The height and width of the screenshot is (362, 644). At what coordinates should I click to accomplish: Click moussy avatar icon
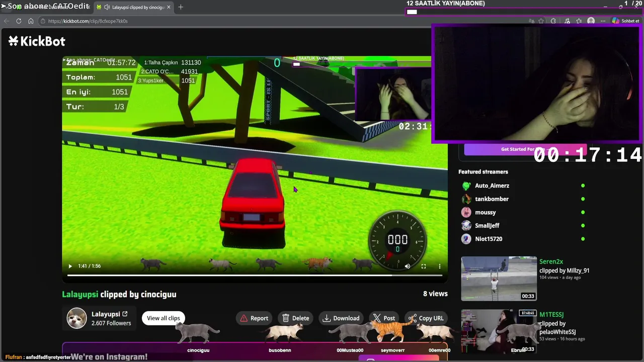click(x=466, y=212)
